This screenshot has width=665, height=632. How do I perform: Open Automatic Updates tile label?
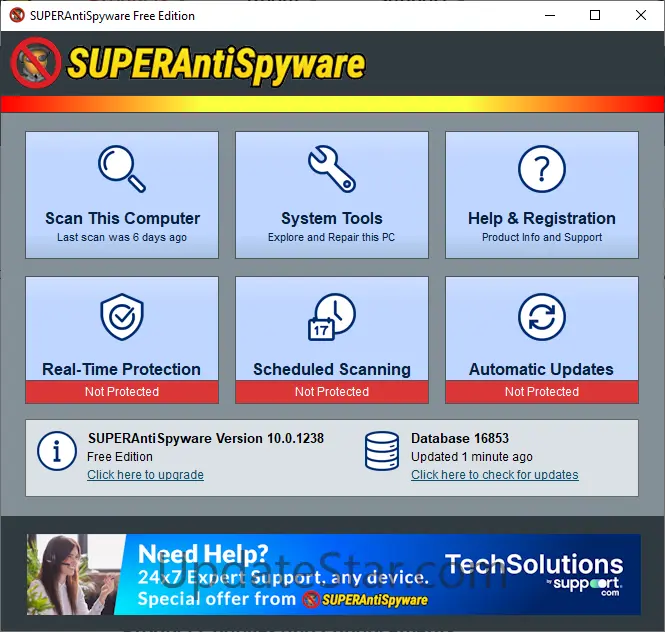click(541, 369)
